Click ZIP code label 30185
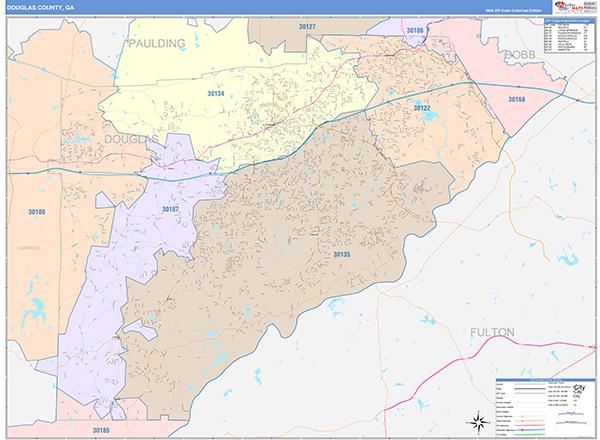 101,430
